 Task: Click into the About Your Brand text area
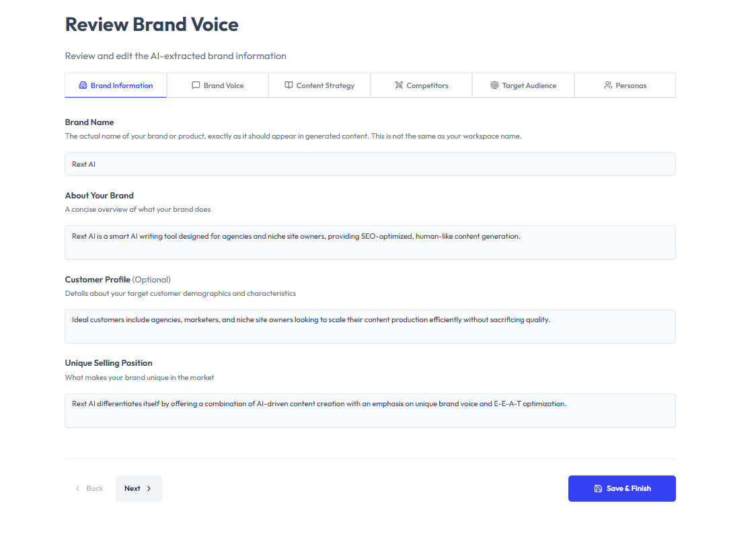(x=371, y=243)
